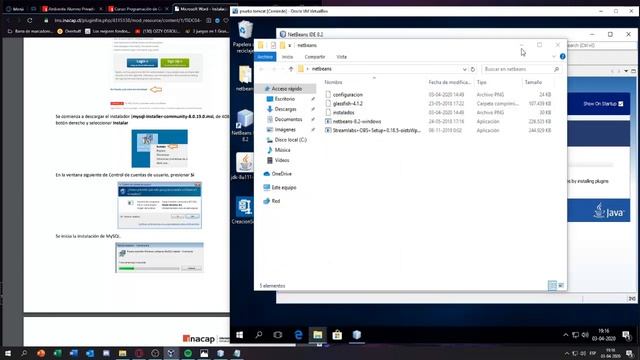
Task: Select Descargas in the Explorer sidebar
Action: tap(285, 109)
